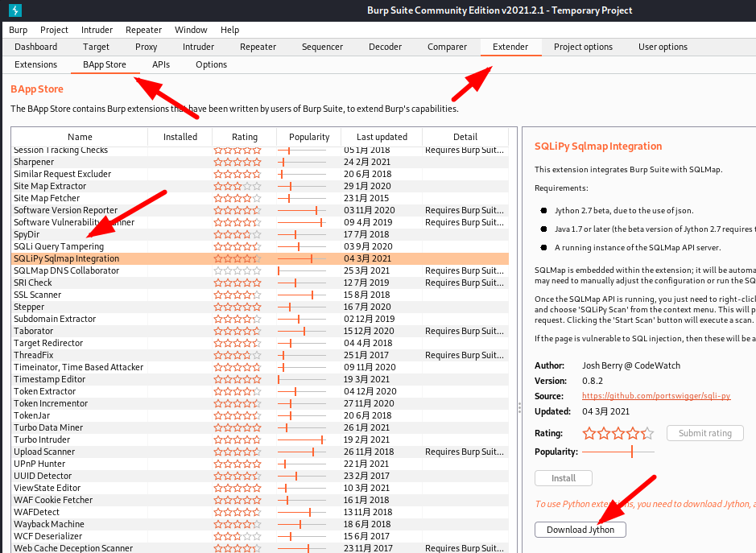Switch to the Extensions sub-tab

click(35, 64)
